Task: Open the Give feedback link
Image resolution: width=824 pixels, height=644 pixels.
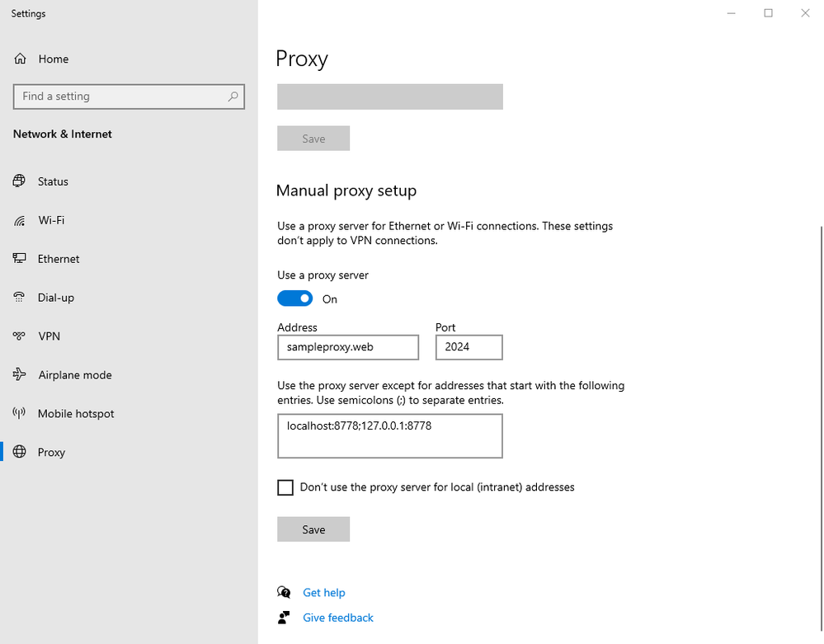Action: [x=338, y=618]
